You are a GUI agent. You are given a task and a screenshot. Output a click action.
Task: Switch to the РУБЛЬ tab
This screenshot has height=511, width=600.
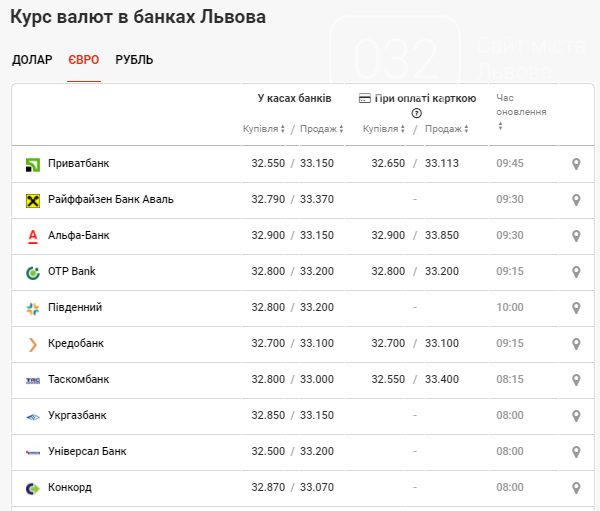click(134, 60)
